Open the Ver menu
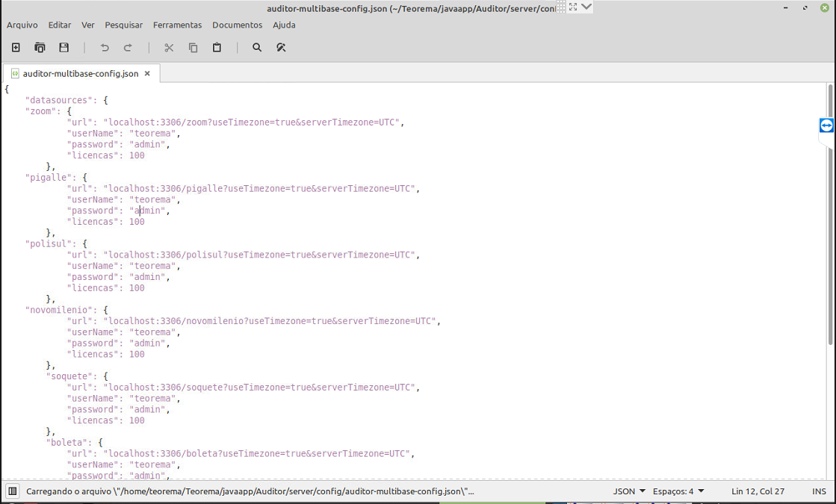 click(88, 25)
